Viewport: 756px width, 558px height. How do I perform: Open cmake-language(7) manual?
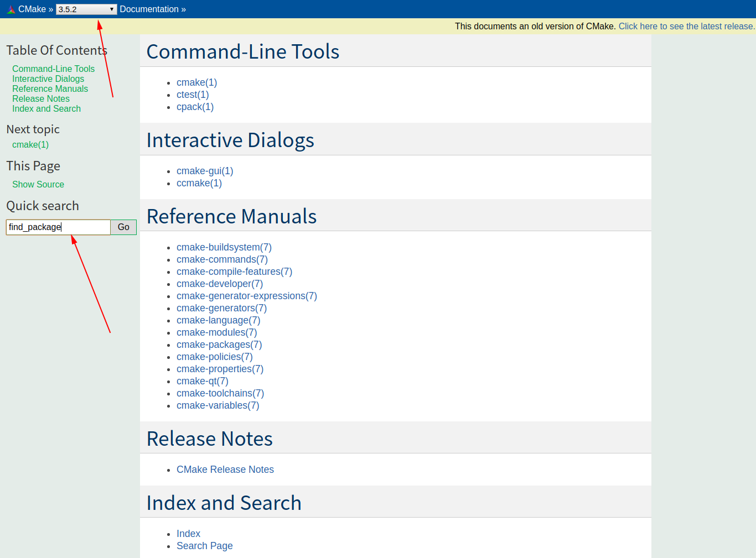[x=219, y=320]
